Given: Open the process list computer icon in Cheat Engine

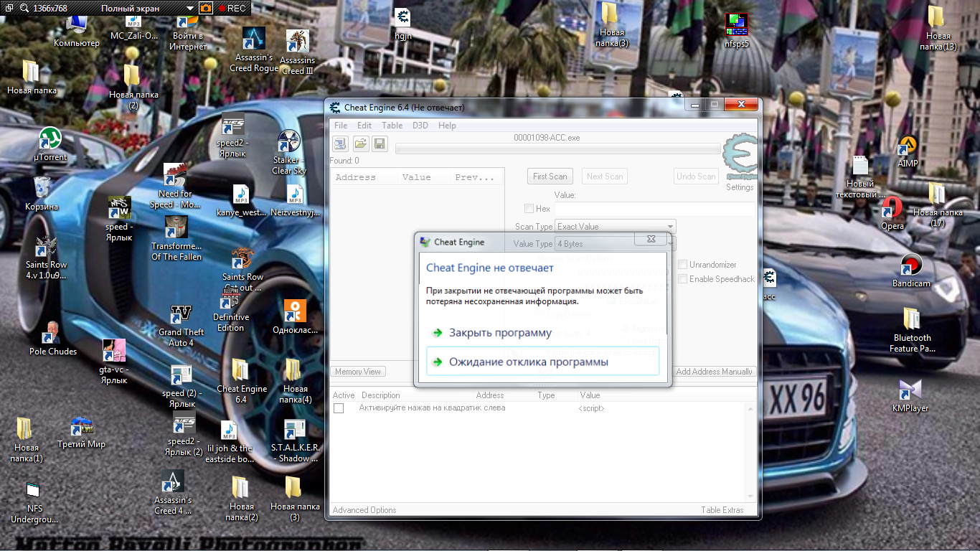Looking at the screenshot, I should (340, 143).
